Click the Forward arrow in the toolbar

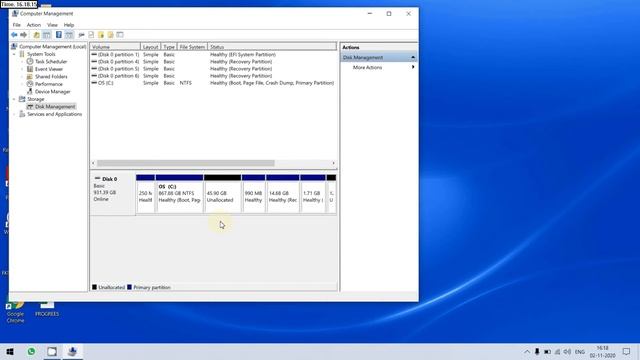24,35
